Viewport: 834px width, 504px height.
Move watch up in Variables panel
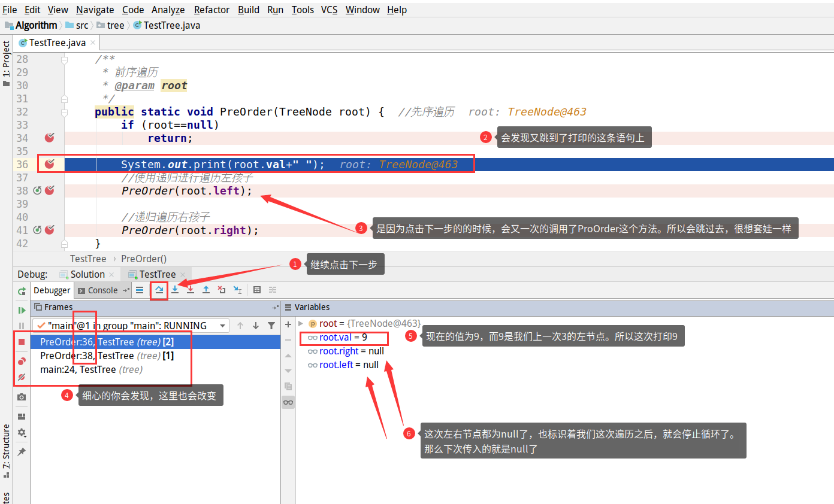coord(288,355)
